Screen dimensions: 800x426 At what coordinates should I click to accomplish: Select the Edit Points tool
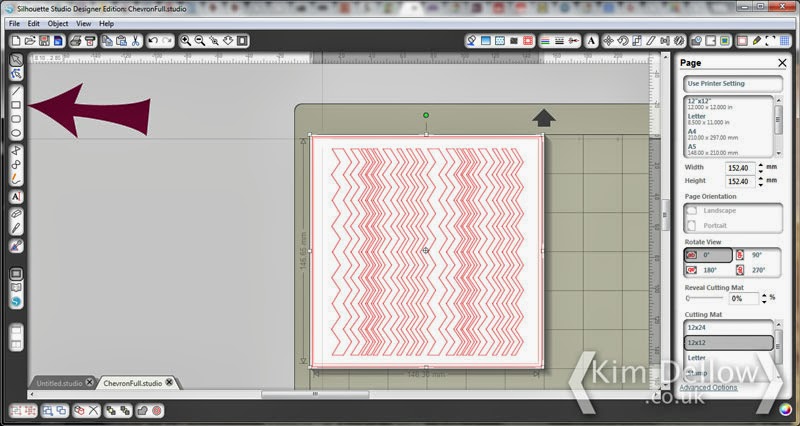[x=16, y=74]
